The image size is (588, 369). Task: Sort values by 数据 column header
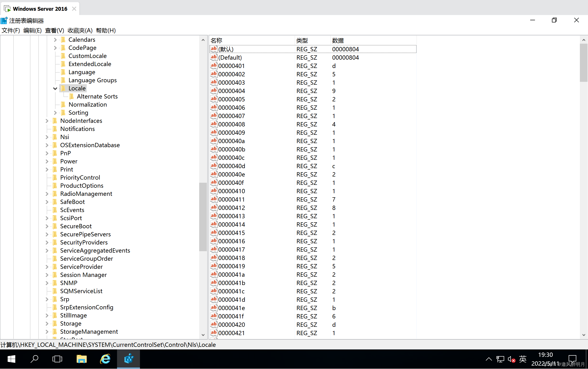(373, 40)
